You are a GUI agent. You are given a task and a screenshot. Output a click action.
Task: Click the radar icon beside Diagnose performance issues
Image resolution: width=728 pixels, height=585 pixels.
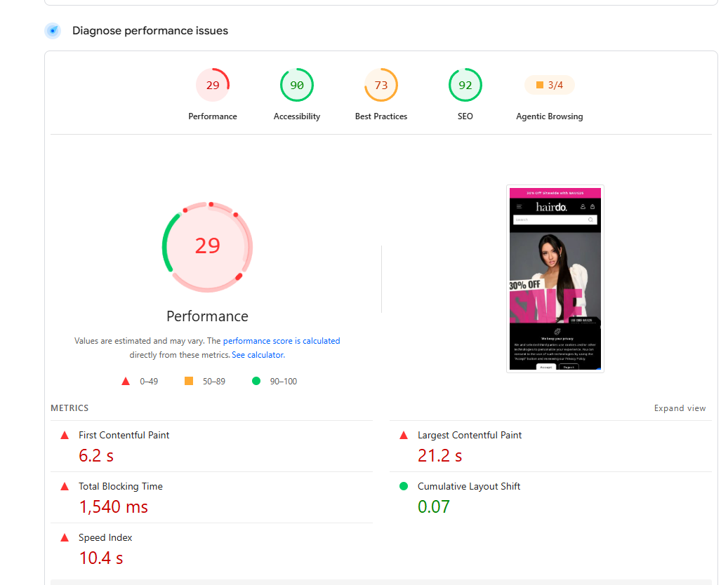click(x=53, y=31)
